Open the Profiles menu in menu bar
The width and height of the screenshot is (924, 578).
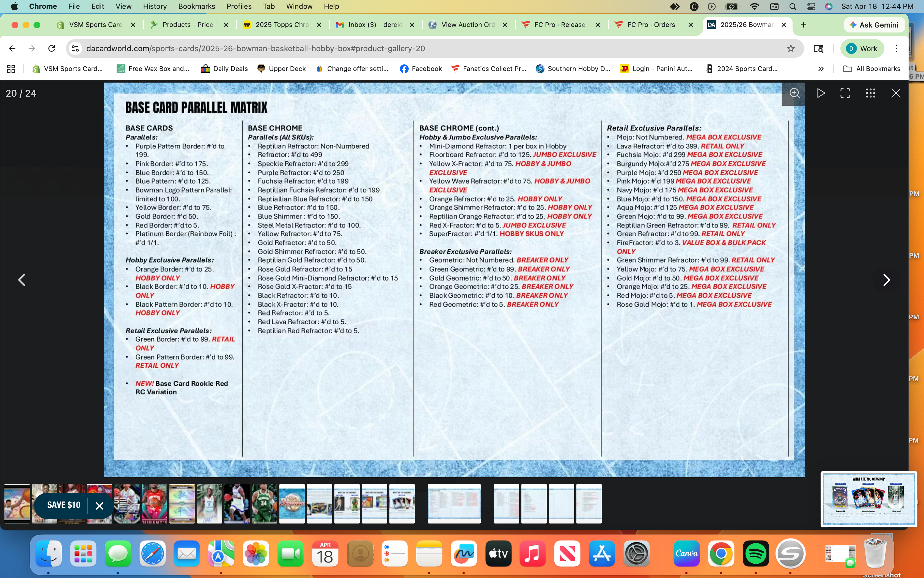point(239,7)
